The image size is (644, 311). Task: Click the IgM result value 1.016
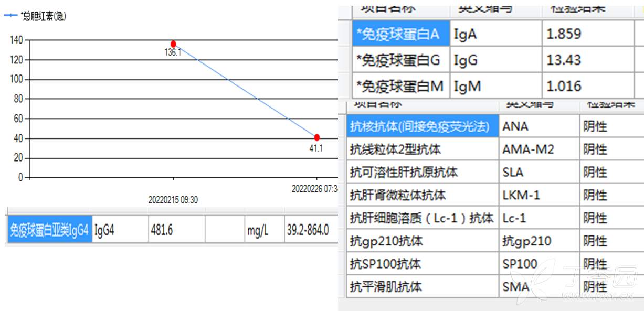pos(564,86)
